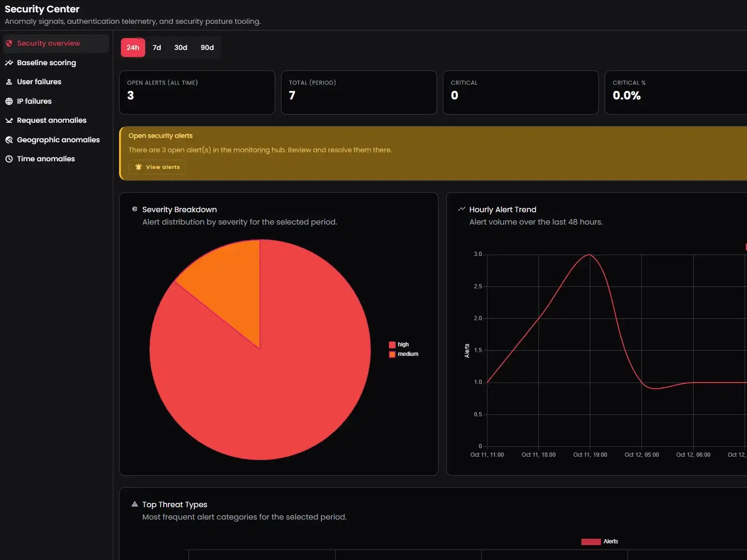Click the Baseline scoring chart icon
The image size is (747, 560).
click(9, 63)
